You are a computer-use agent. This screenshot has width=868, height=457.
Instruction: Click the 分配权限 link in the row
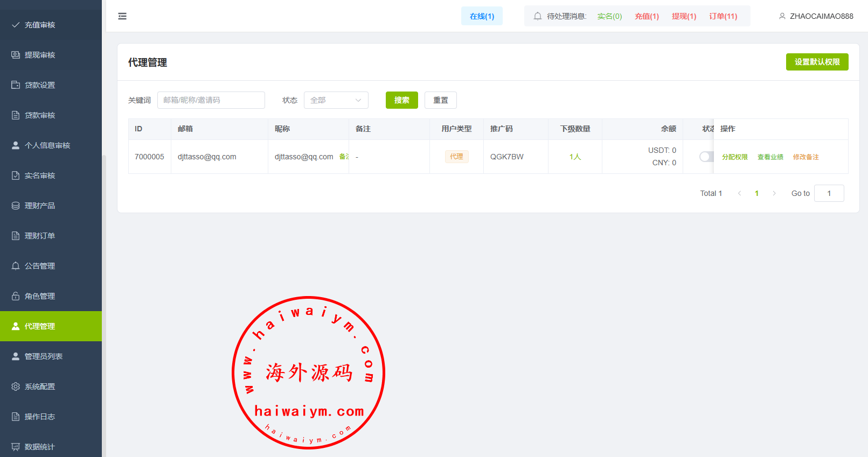(734, 157)
